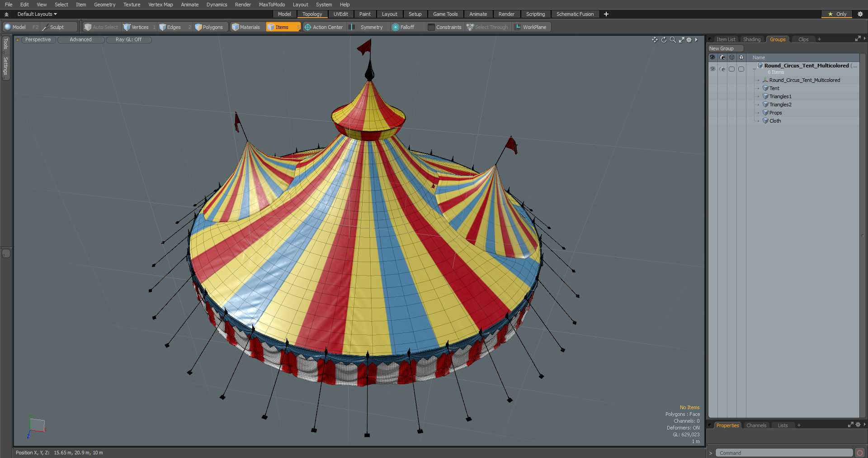Click the cube column header icon
The image size is (868, 458).
point(741,57)
